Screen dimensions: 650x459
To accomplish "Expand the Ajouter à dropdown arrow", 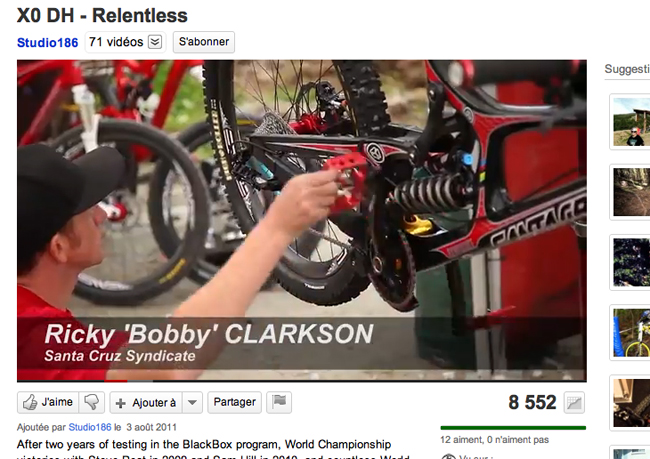I will (192, 403).
